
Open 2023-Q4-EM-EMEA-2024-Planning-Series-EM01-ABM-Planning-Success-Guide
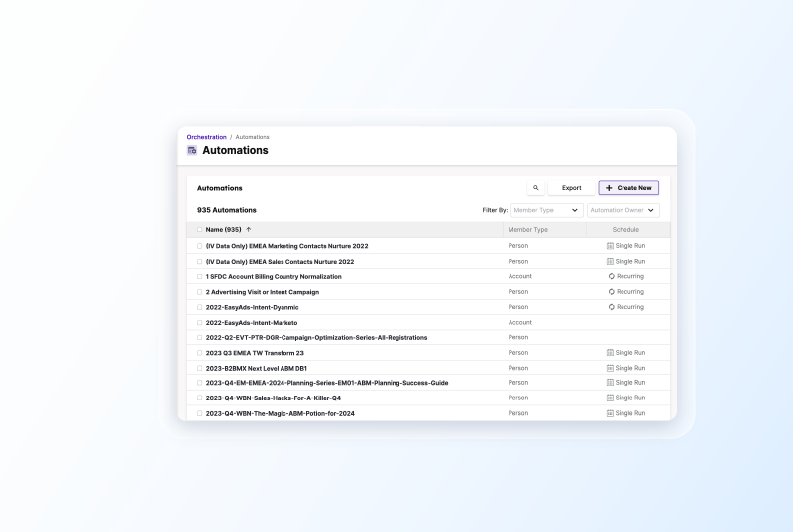[327, 383]
